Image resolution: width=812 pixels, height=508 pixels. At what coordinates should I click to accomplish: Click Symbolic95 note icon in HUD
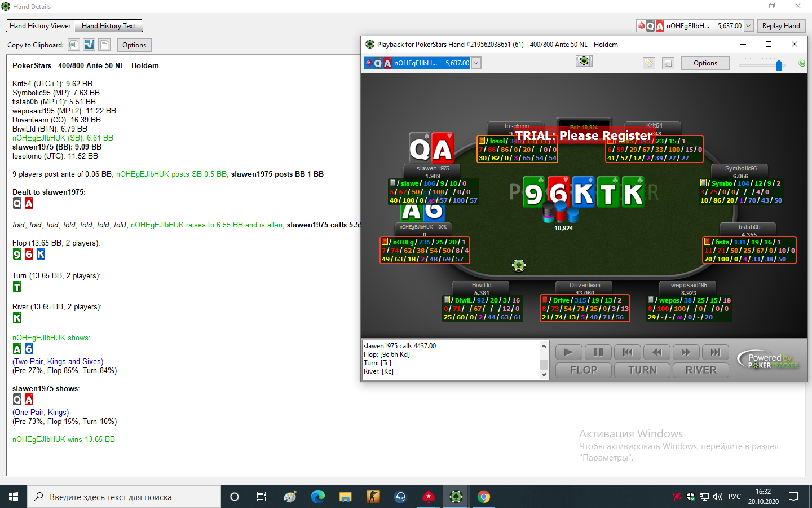point(704,183)
